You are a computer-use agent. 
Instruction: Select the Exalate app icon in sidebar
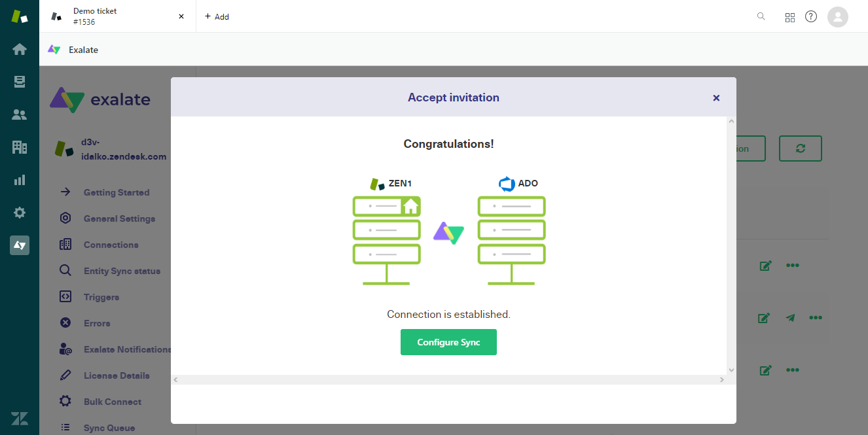pyautogui.click(x=20, y=245)
